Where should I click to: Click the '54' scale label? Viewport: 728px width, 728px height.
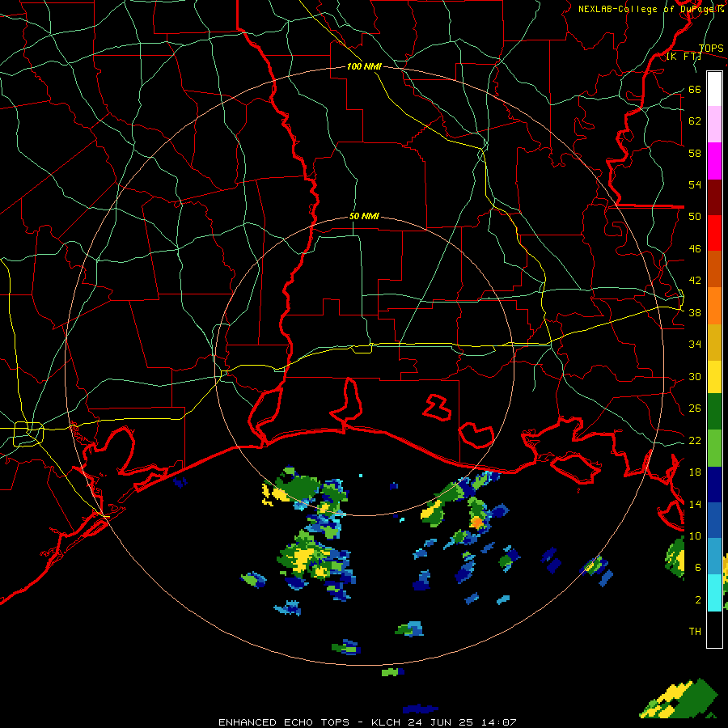coord(695,184)
